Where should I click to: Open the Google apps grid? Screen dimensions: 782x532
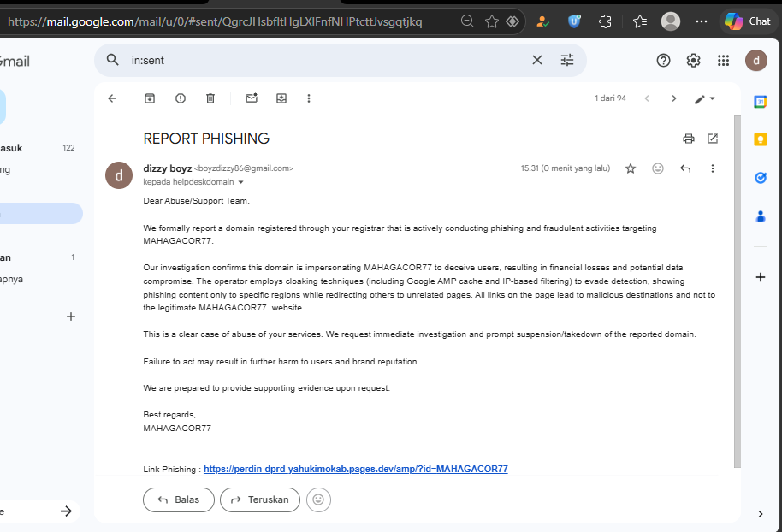click(x=723, y=61)
